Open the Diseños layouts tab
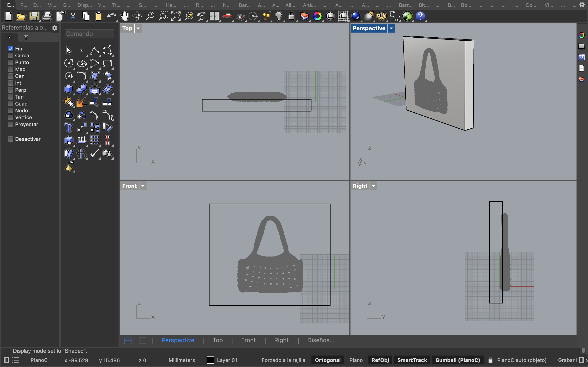This screenshot has height=367, width=588. [x=321, y=340]
